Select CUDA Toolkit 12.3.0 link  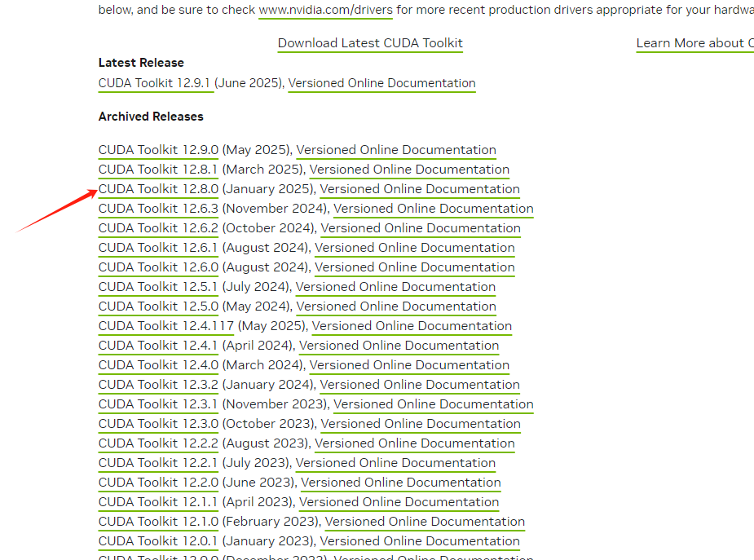158,424
